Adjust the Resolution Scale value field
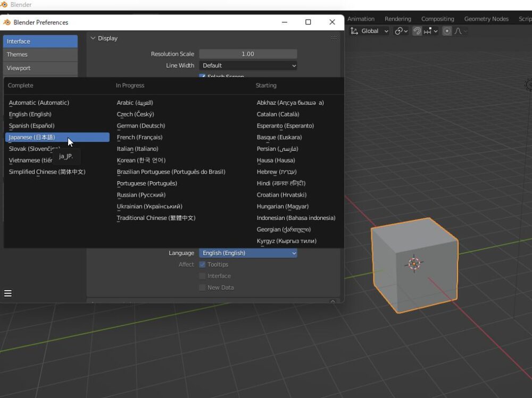Viewport: 532px width, 398px height. click(248, 54)
